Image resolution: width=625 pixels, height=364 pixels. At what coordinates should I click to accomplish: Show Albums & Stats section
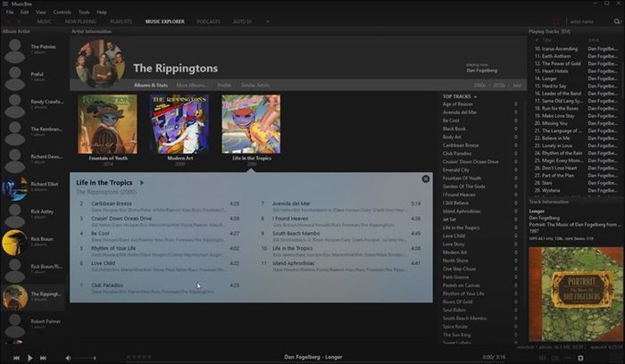[151, 86]
